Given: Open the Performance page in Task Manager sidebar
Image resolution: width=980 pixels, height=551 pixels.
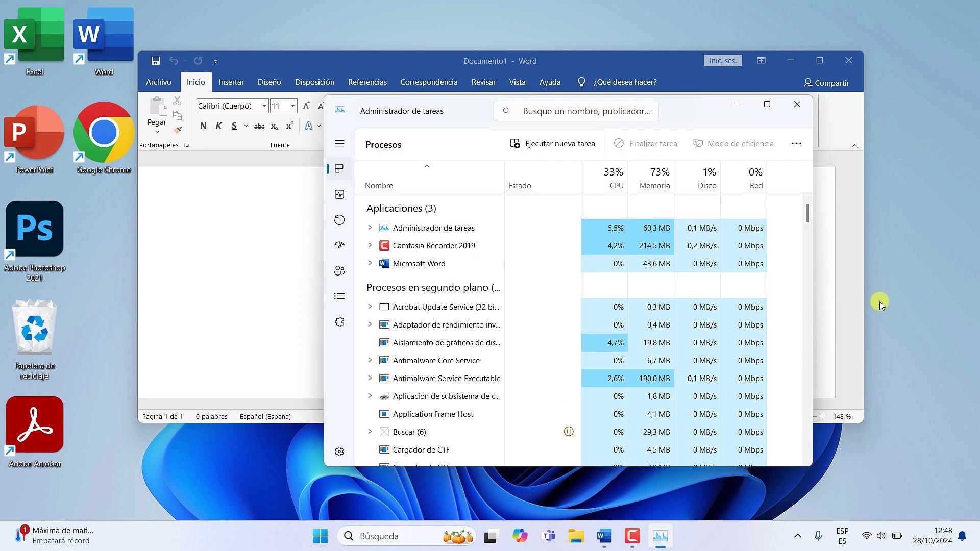Looking at the screenshot, I should (339, 194).
